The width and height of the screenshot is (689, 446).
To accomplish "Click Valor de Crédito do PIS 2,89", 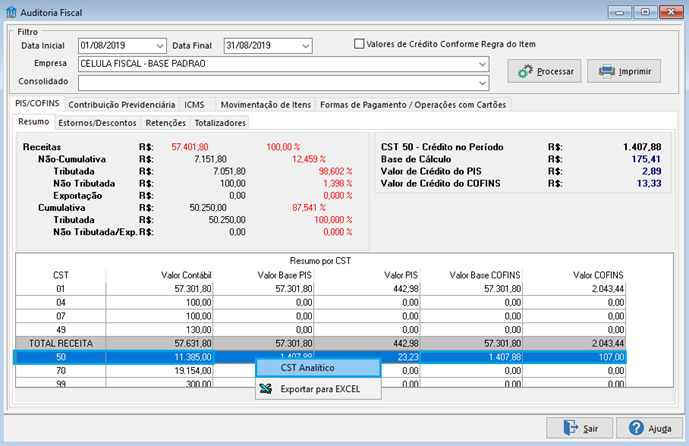I will point(651,171).
